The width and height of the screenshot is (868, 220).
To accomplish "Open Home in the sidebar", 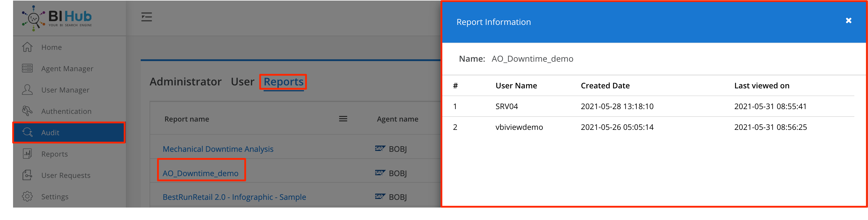I will click(52, 47).
